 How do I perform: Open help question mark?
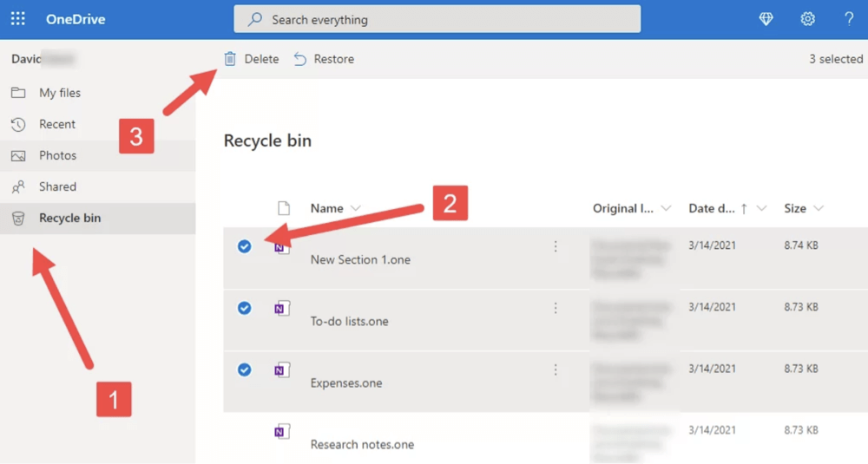849,19
